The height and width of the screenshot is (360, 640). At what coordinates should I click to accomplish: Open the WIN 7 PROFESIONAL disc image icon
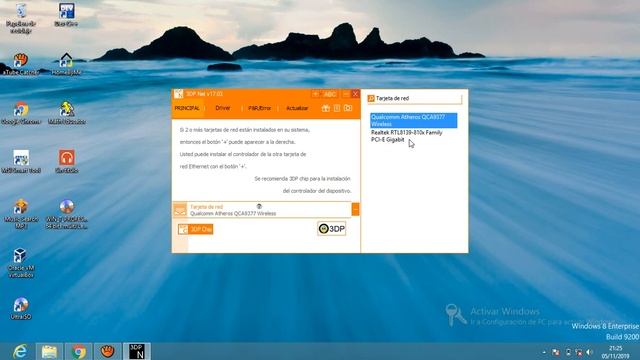(67, 213)
